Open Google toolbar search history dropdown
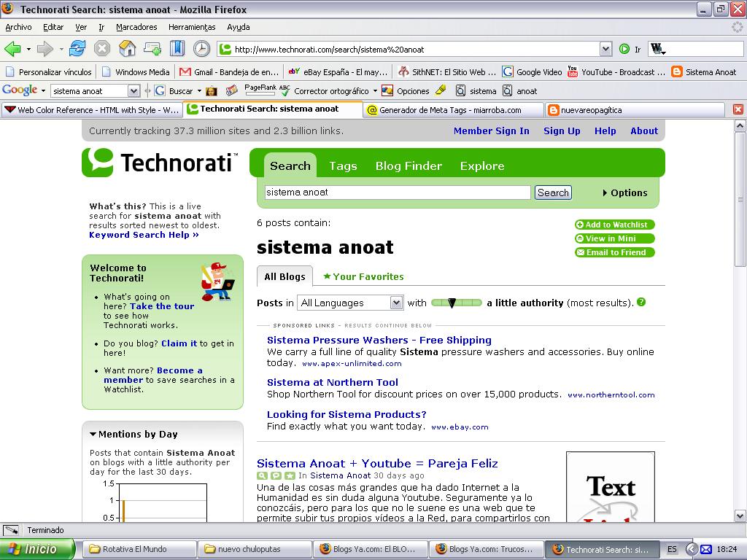 (134, 90)
